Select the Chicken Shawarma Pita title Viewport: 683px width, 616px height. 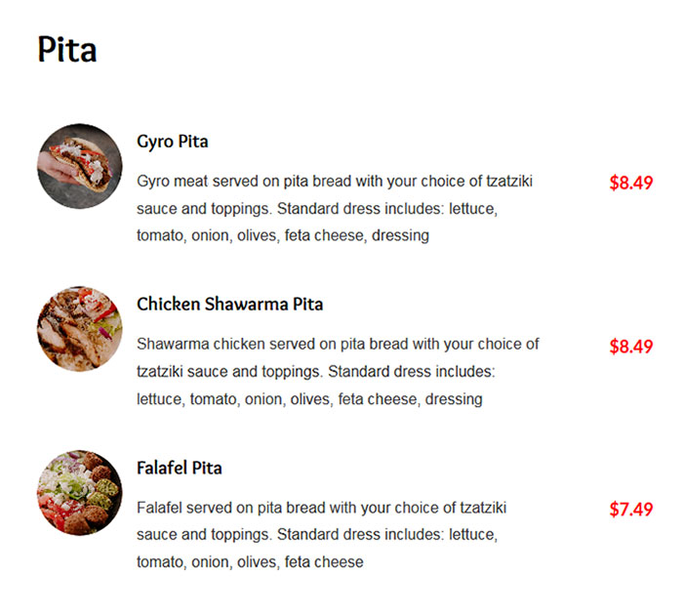[230, 305]
